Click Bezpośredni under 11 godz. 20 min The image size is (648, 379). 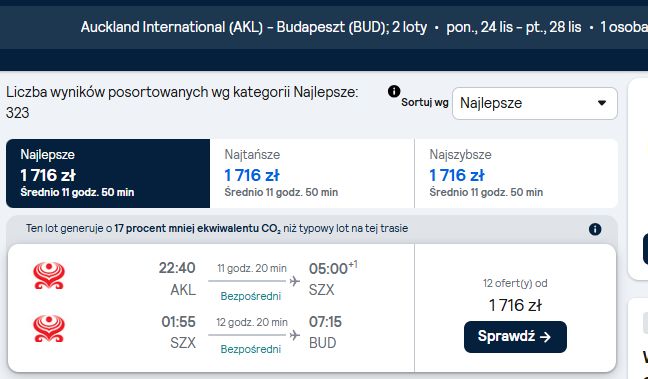click(x=251, y=296)
